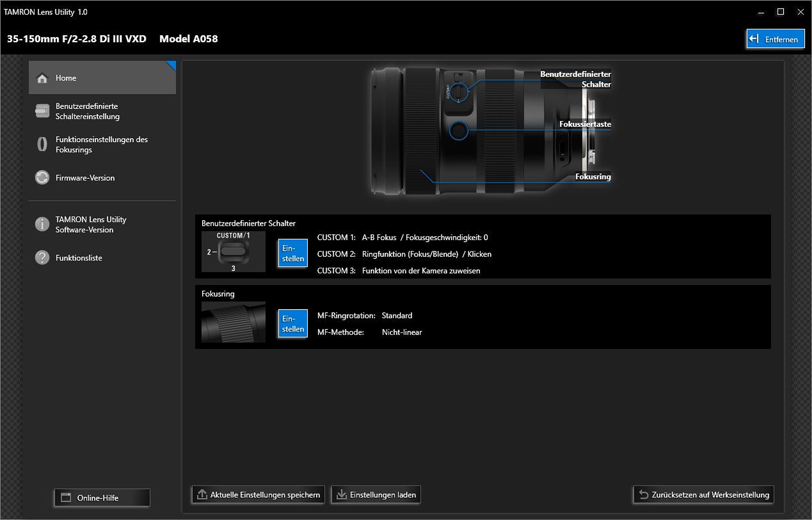This screenshot has height=520, width=812.
Task: Open the Online-Hilfe button
Action: (x=102, y=498)
